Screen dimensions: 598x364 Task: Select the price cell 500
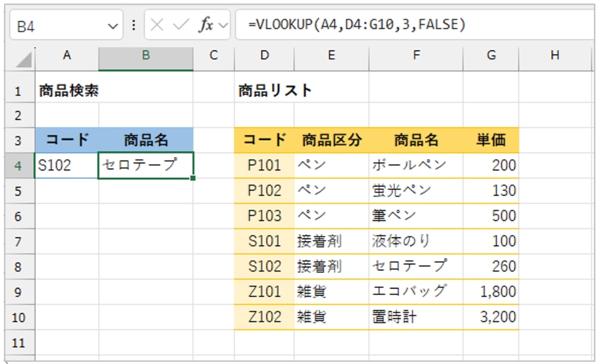[491, 216]
